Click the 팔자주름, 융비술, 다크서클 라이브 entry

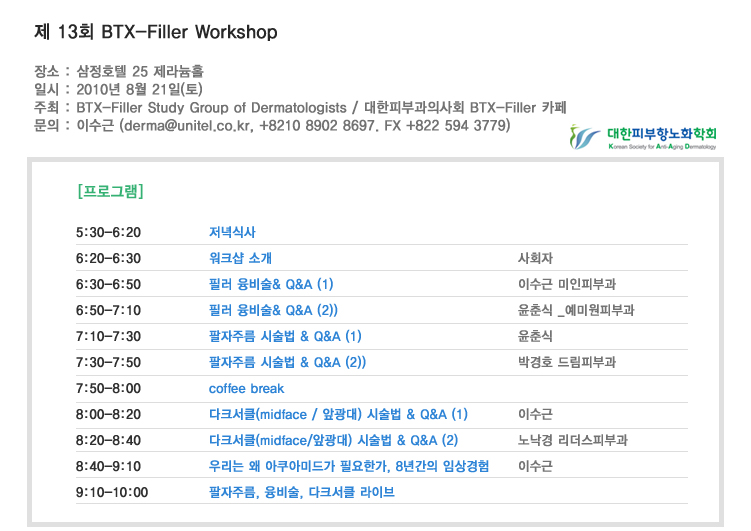[301, 492]
